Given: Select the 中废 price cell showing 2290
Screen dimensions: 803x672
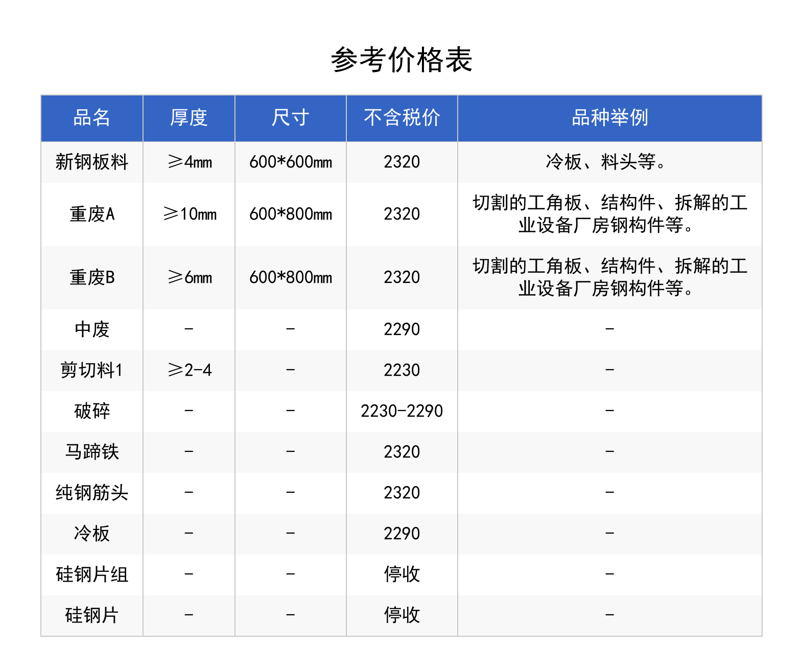Looking at the screenshot, I should [x=401, y=329].
